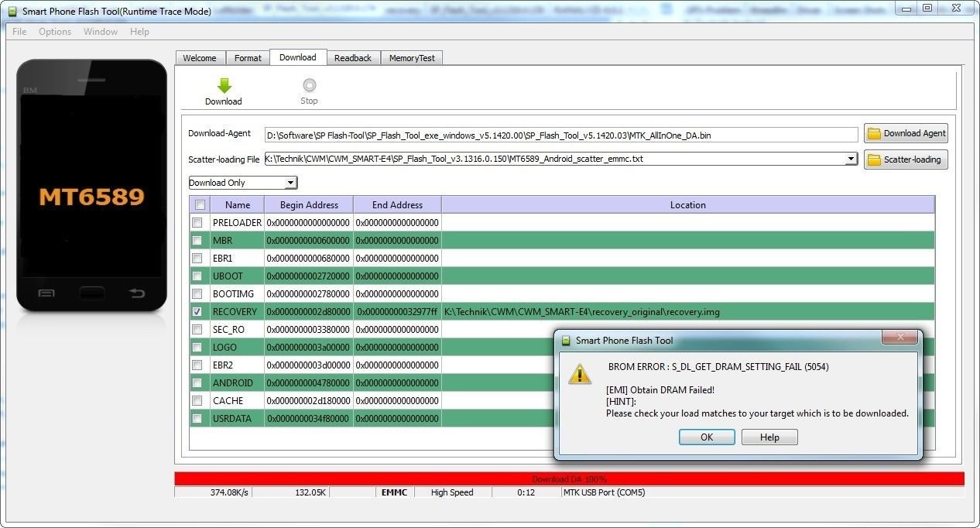Check the BOOTIMG partition checkbox

click(x=197, y=294)
